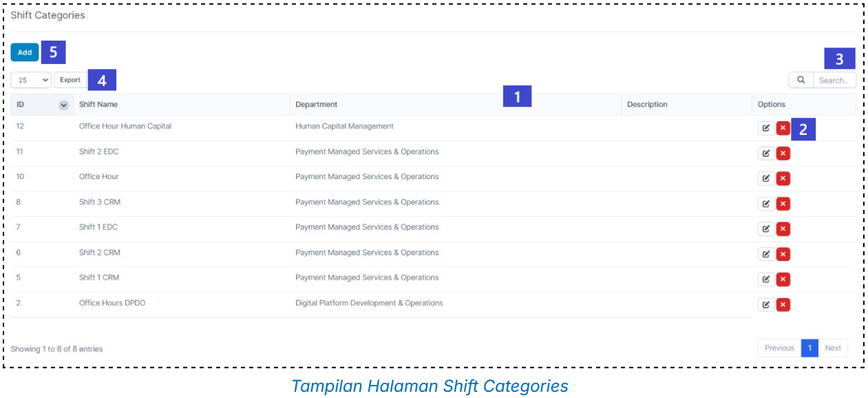868x398 pixels.
Task: Go to the Previous page
Action: click(779, 348)
